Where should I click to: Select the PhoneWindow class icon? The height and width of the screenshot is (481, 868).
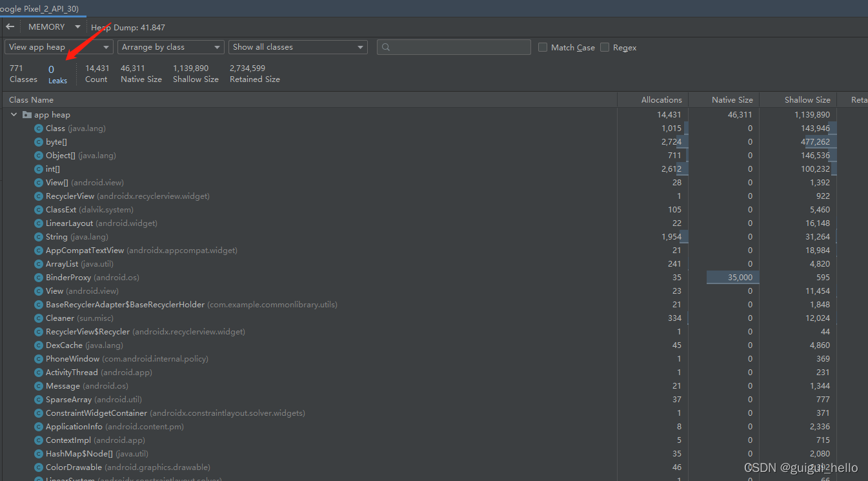click(39, 359)
